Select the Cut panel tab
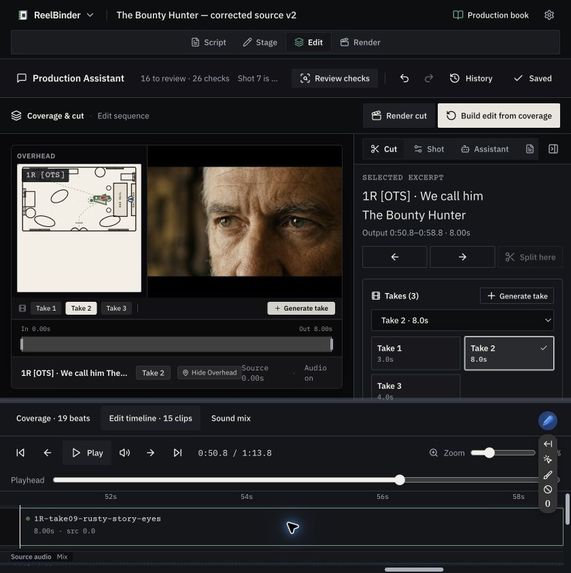The width and height of the screenshot is (571, 573). pos(384,149)
